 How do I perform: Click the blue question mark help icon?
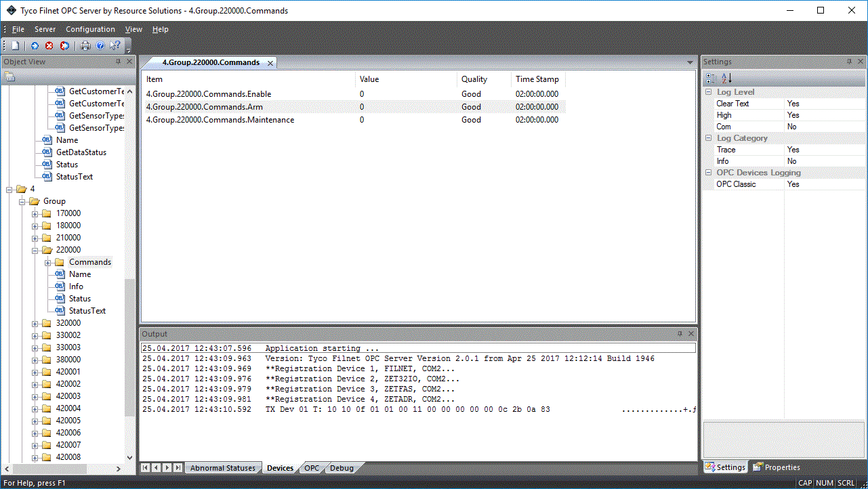point(100,45)
